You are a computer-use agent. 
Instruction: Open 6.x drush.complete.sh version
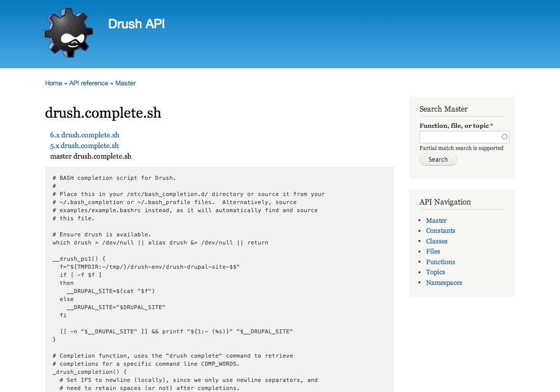(84, 135)
